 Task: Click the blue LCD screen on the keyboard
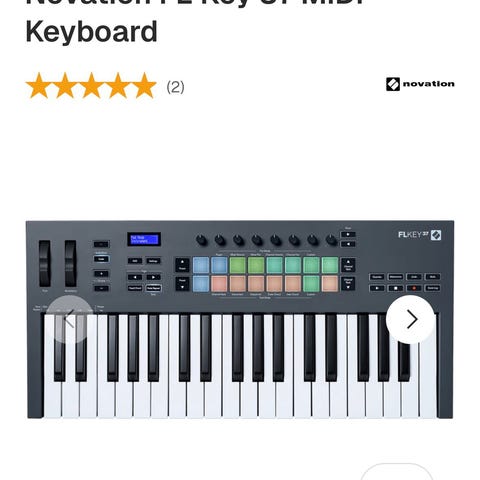144,239
